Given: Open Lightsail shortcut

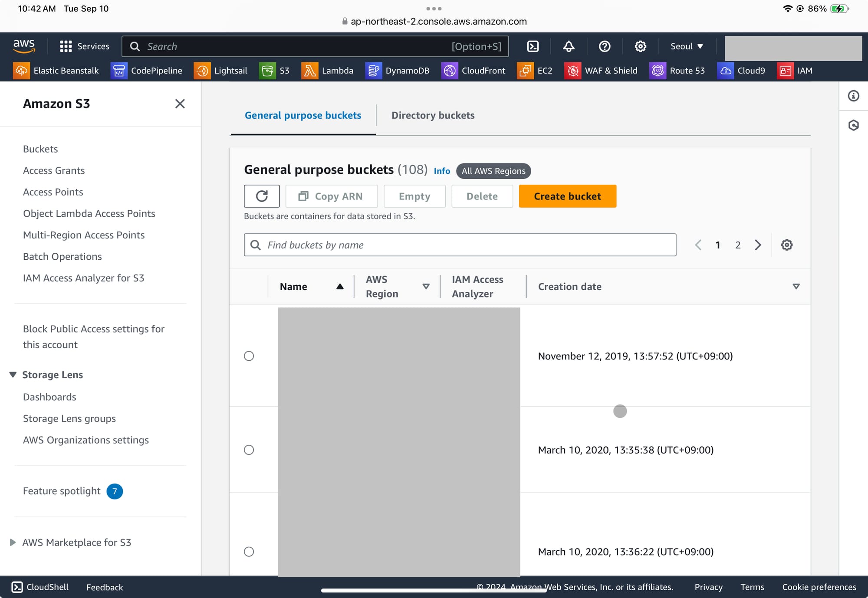Looking at the screenshot, I should point(221,71).
